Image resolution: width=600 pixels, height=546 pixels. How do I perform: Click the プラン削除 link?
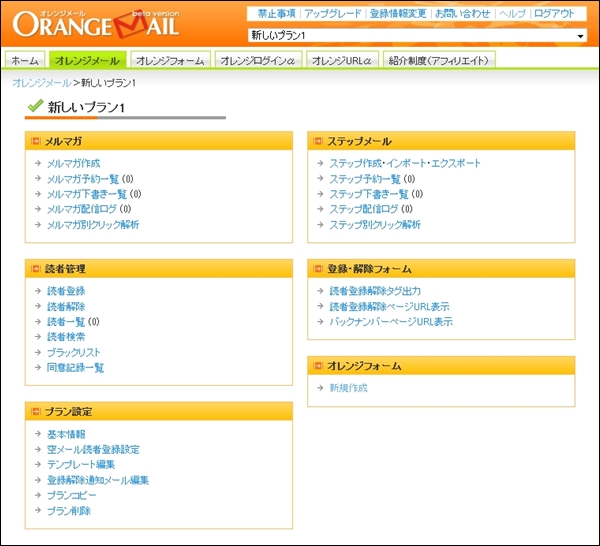coord(69,510)
